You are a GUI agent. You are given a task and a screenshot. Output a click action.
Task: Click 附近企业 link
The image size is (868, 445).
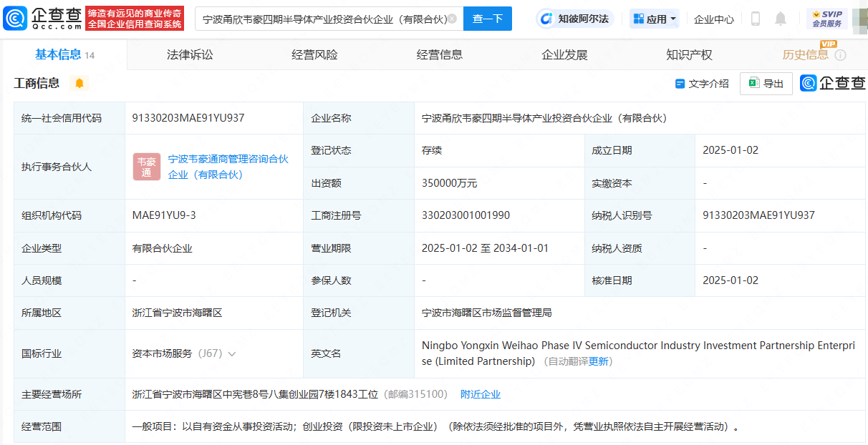point(481,394)
